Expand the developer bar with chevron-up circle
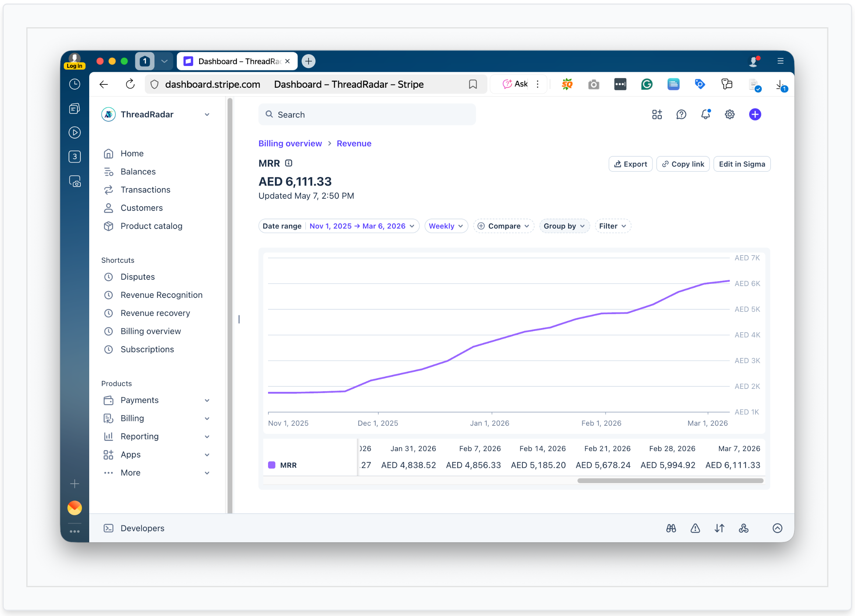The width and height of the screenshot is (855, 616). (x=777, y=528)
